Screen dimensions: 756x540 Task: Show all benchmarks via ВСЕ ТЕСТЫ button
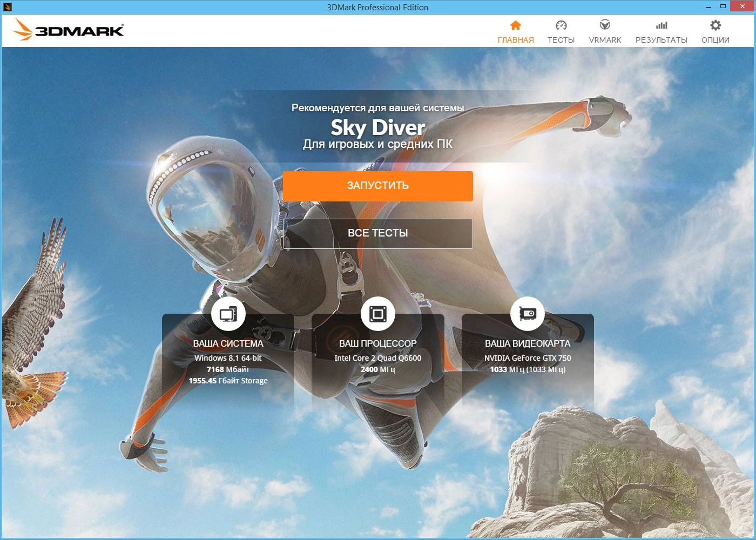[378, 234]
